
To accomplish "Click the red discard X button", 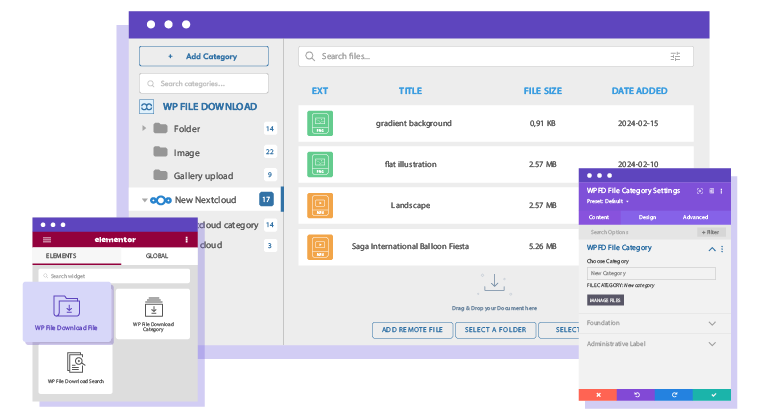I will tap(598, 395).
